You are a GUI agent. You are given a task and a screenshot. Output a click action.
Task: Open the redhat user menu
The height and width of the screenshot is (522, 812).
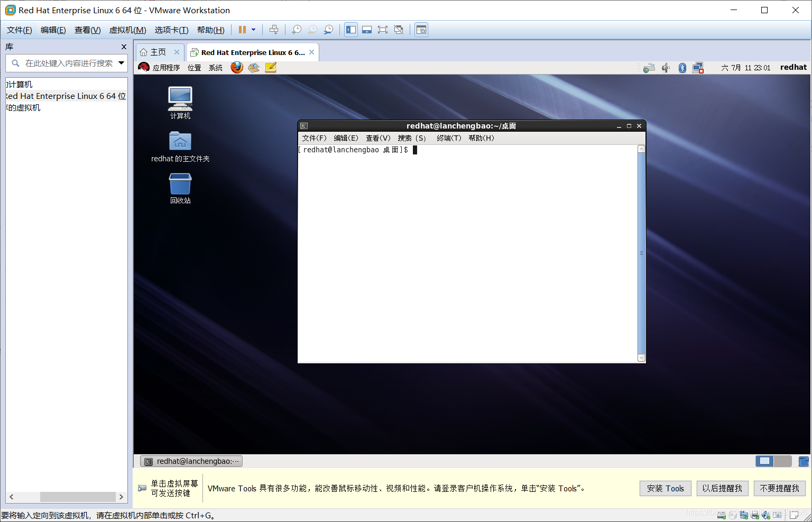click(793, 67)
